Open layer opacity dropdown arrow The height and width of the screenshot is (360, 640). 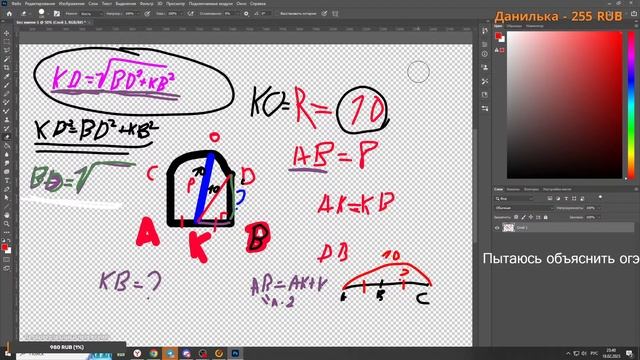pos(599,208)
